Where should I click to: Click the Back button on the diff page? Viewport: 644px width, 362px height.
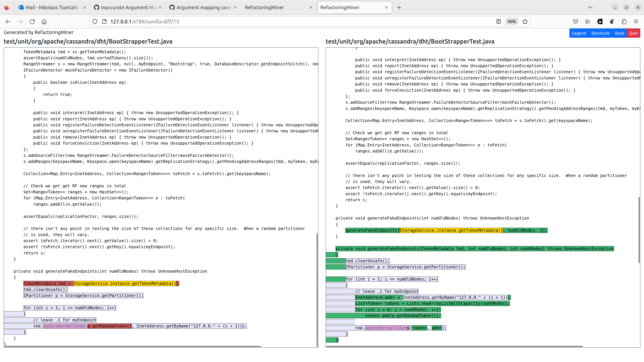[620, 33]
